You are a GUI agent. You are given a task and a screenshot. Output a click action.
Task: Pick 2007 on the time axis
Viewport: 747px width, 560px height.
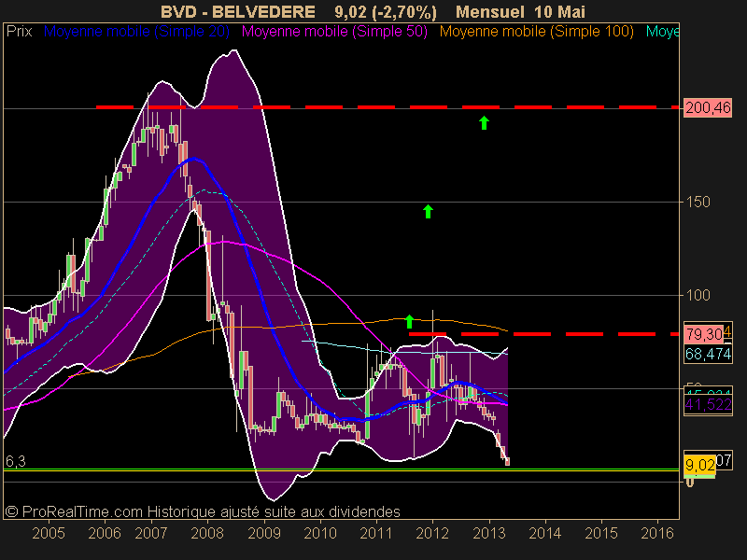pos(151,533)
